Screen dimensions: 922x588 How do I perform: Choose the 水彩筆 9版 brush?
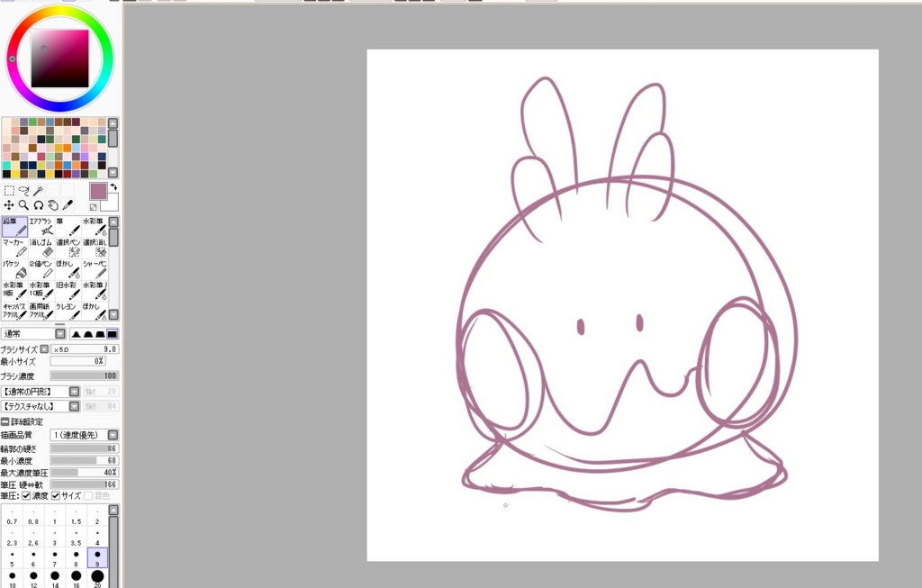coord(14,291)
